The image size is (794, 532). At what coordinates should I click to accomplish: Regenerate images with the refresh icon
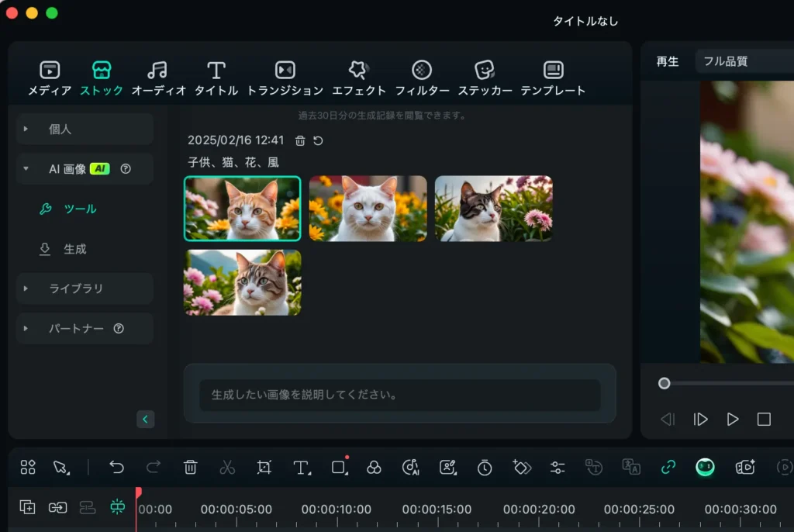318,140
